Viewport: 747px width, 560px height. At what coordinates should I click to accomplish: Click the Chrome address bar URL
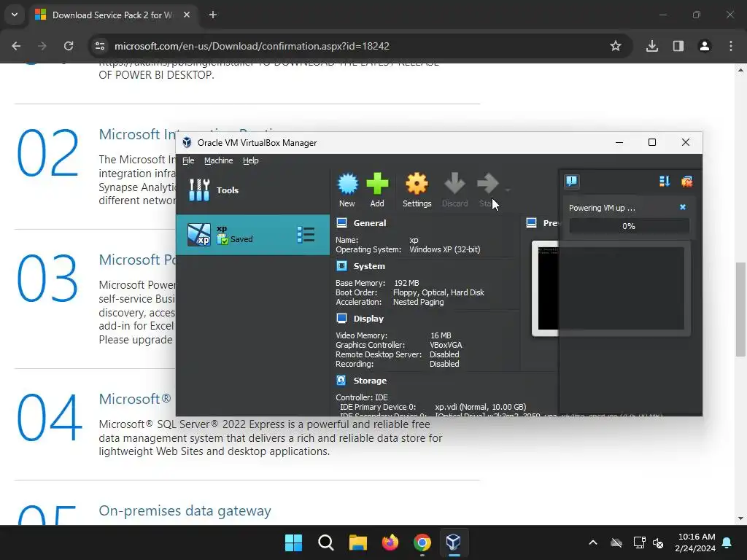coord(252,46)
